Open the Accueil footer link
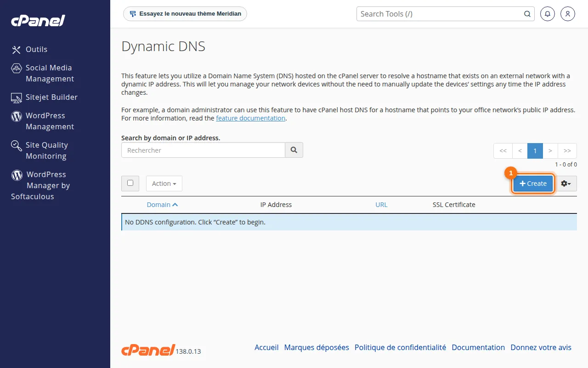 [x=266, y=348]
